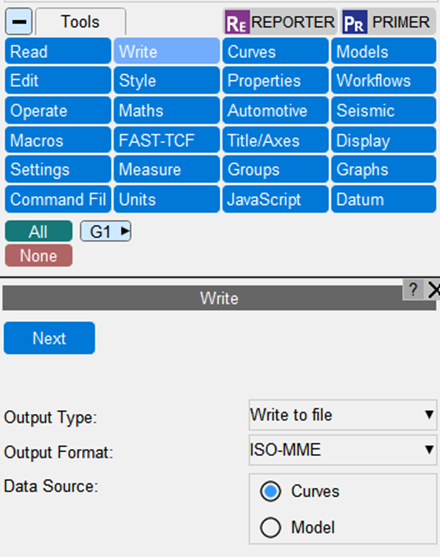
Task: Open the FAST-TCF menu
Action: (167, 140)
